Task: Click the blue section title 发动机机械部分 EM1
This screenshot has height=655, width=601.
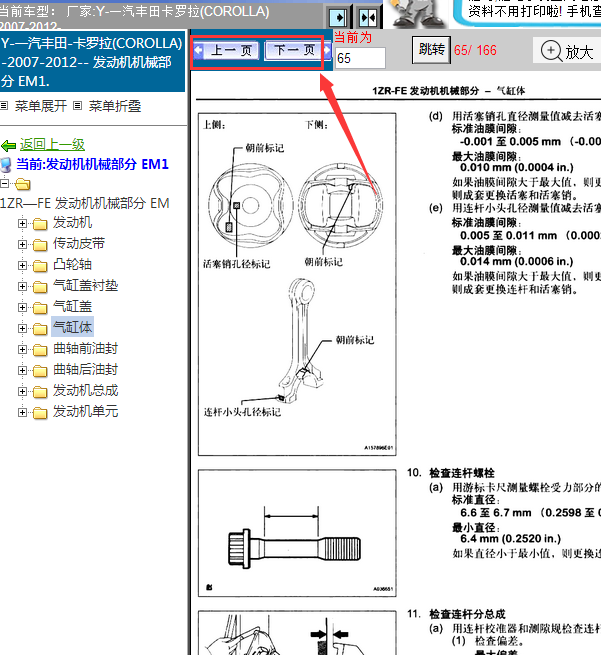Action: [91, 62]
